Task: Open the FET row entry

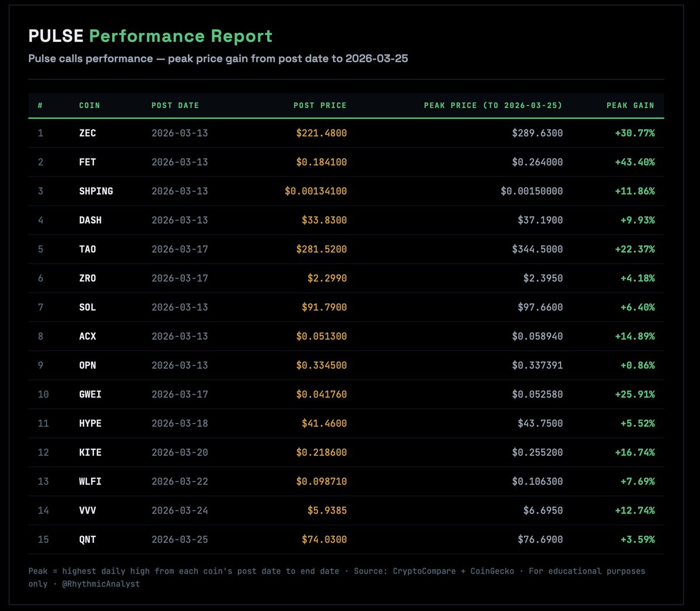Action: 87,162
